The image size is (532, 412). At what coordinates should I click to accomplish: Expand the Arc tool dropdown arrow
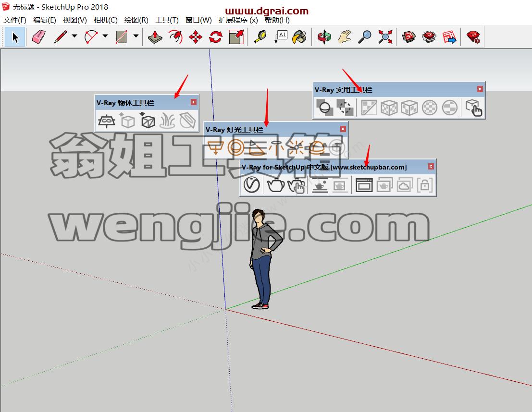105,36
